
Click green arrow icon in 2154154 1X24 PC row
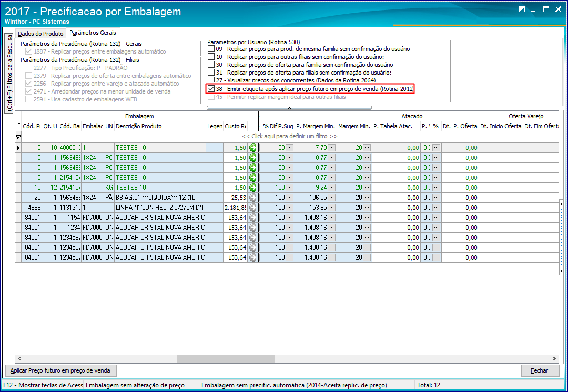[253, 178]
